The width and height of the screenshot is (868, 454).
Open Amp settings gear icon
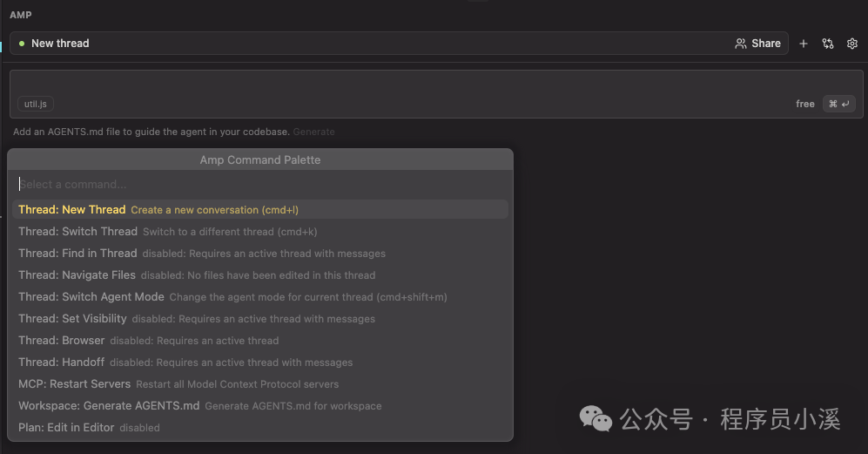tap(852, 44)
